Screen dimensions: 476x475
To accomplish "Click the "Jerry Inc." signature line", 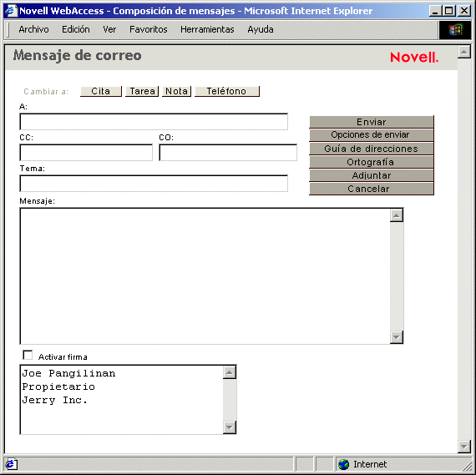I will coord(55,400).
